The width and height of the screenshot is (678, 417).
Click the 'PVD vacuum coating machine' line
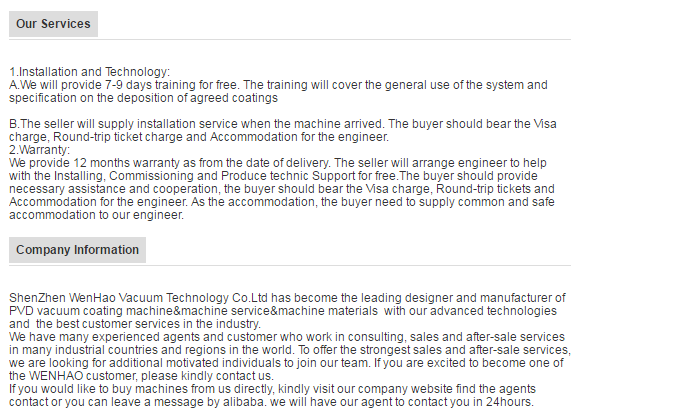pos(283,311)
